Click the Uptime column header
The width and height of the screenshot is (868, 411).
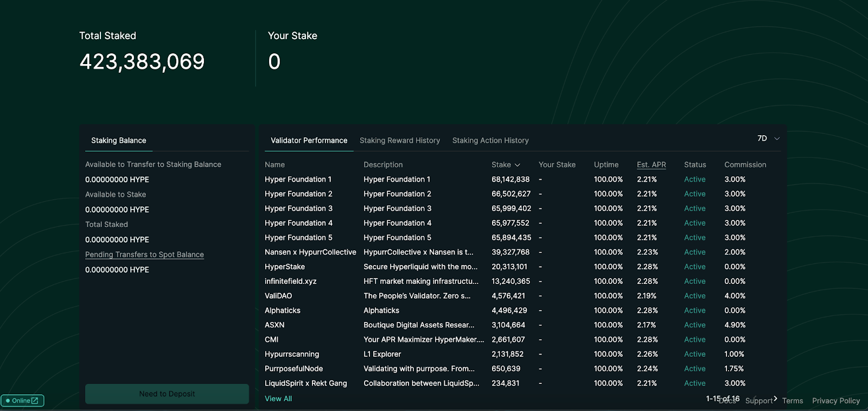click(606, 165)
